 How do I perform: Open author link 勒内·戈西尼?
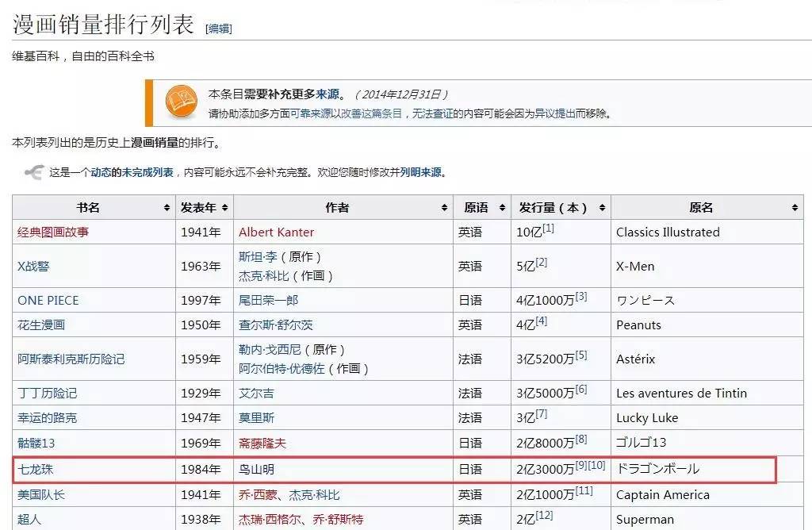(x=270, y=350)
